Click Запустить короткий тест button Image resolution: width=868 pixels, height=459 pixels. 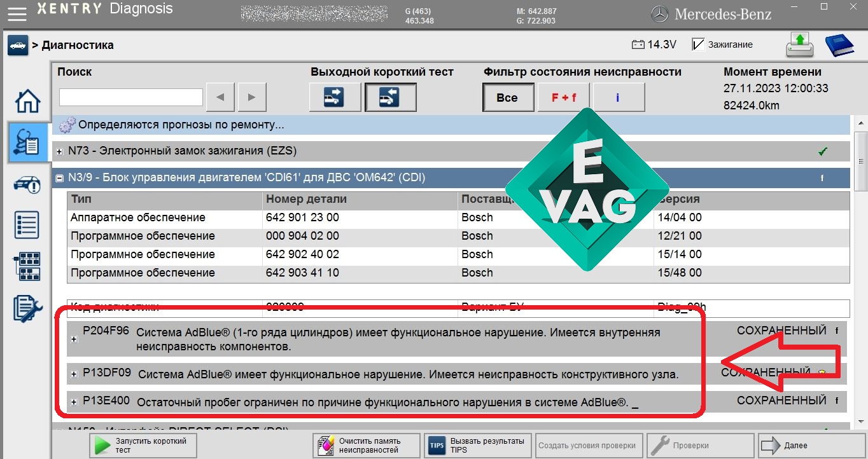143,445
